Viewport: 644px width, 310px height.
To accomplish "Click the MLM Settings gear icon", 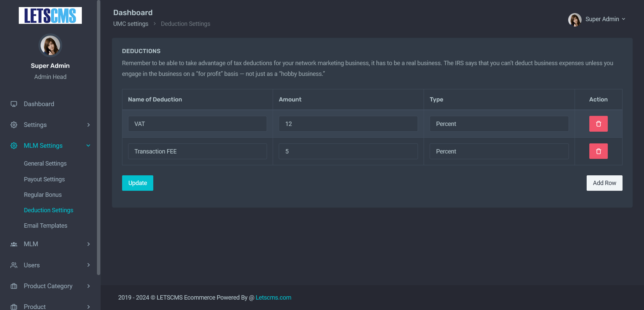I will click(x=13, y=145).
